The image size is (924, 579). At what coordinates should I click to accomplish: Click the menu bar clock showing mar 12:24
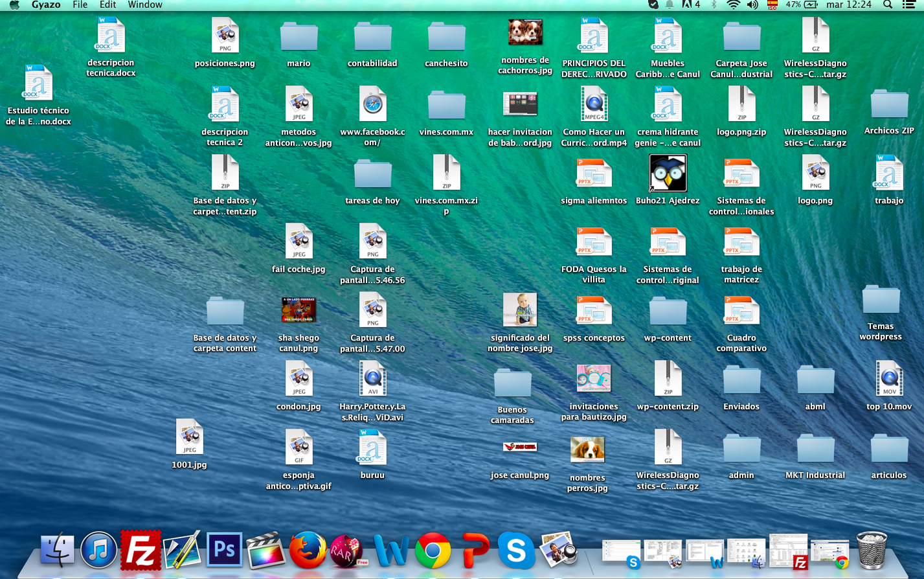849,5
